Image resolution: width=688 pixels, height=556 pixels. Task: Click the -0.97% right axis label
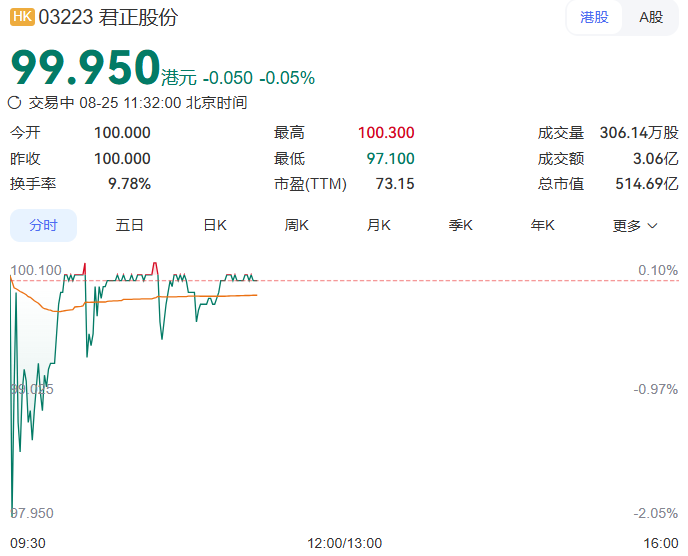point(656,389)
